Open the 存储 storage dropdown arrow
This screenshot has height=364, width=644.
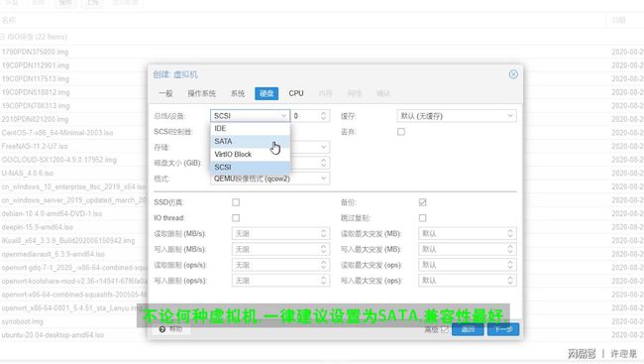click(324, 147)
